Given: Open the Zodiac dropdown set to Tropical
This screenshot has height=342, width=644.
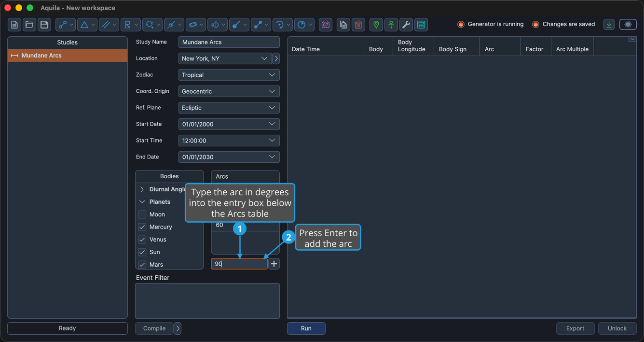Looking at the screenshot, I should click(229, 75).
